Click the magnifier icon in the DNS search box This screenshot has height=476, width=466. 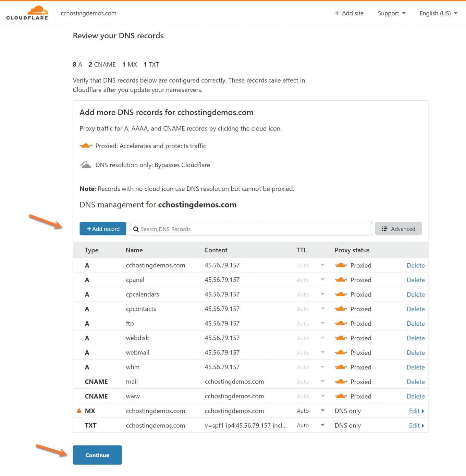(x=136, y=229)
